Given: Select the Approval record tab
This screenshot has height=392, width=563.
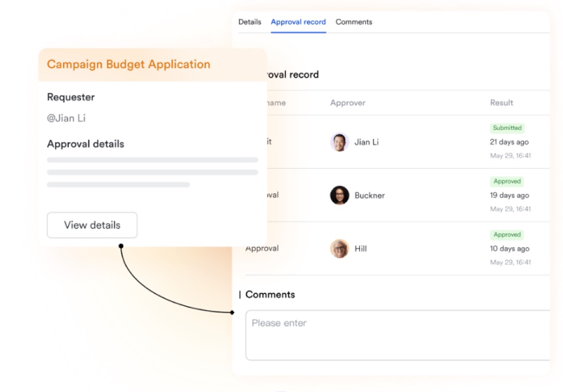Looking at the screenshot, I should pos(298,22).
